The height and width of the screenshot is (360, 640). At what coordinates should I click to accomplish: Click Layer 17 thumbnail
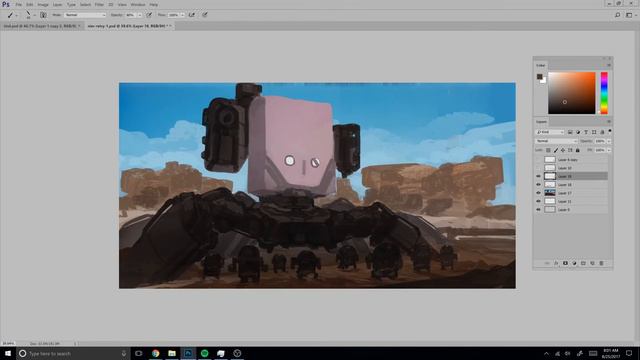click(550, 193)
